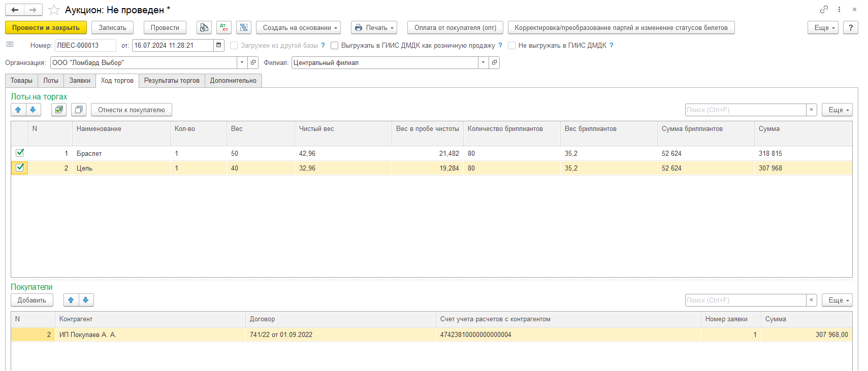Open the calendar picker next to date

(x=219, y=45)
